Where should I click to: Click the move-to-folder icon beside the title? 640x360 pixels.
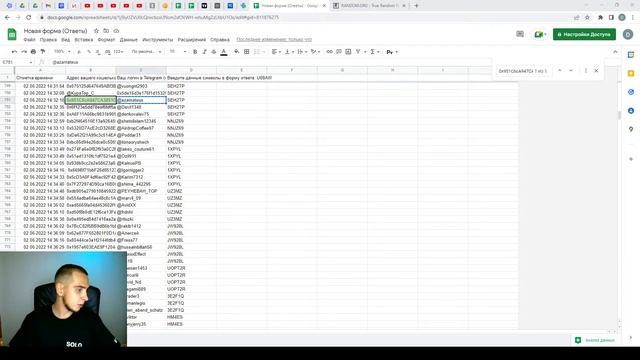[106, 31]
